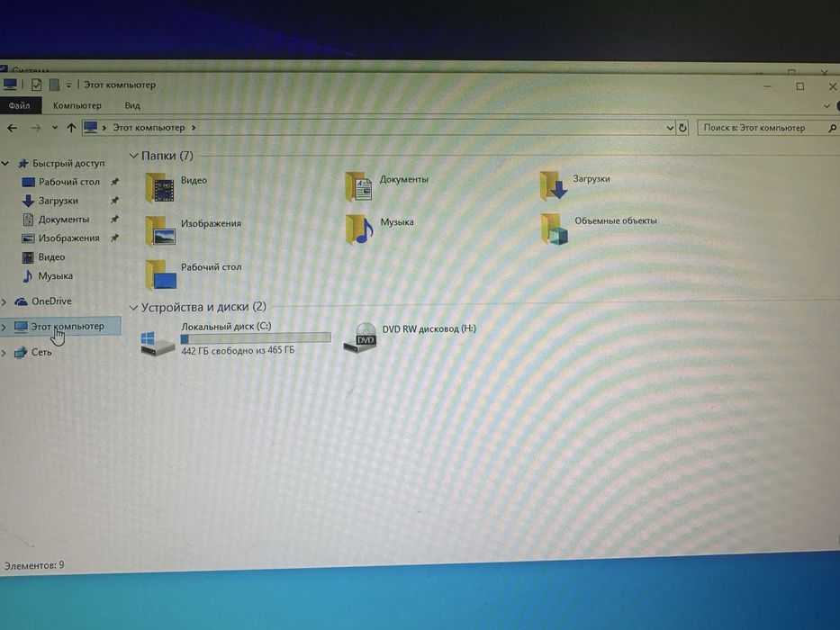This screenshot has width=840, height=630.
Task: Open the Файл menu
Action: click(20, 105)
